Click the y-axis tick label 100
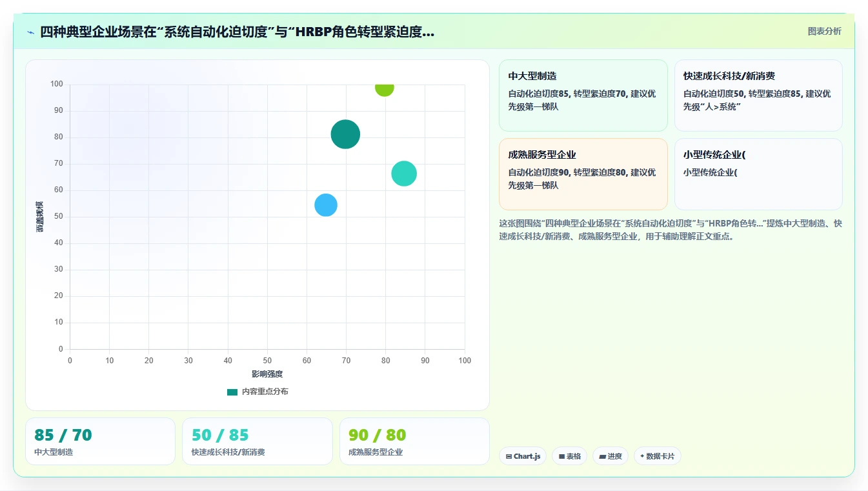The image size is (868, 491). (x=57, y=84)
